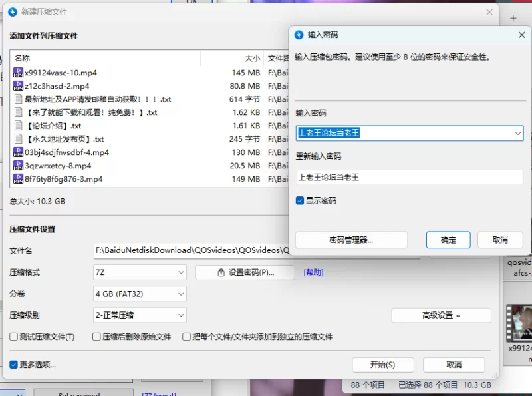Click the text file icon of 最新地址及APP请发邮箱自动获取
Viewport: 532px width, 396px height.
[19, 99]
